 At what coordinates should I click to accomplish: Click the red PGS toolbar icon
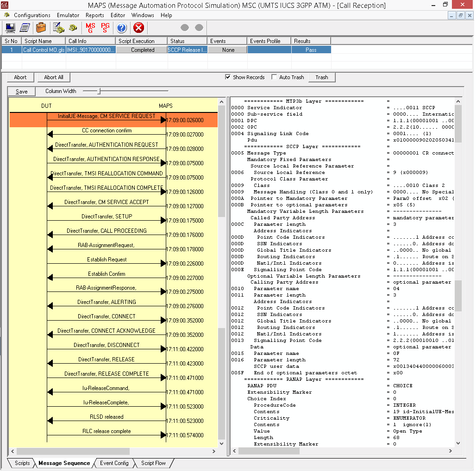click(105, 28)
